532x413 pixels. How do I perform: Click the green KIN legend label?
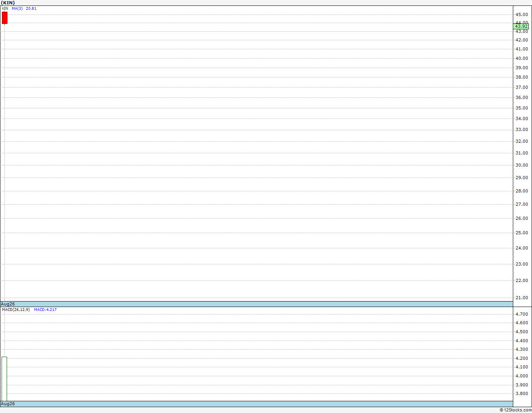5,8
